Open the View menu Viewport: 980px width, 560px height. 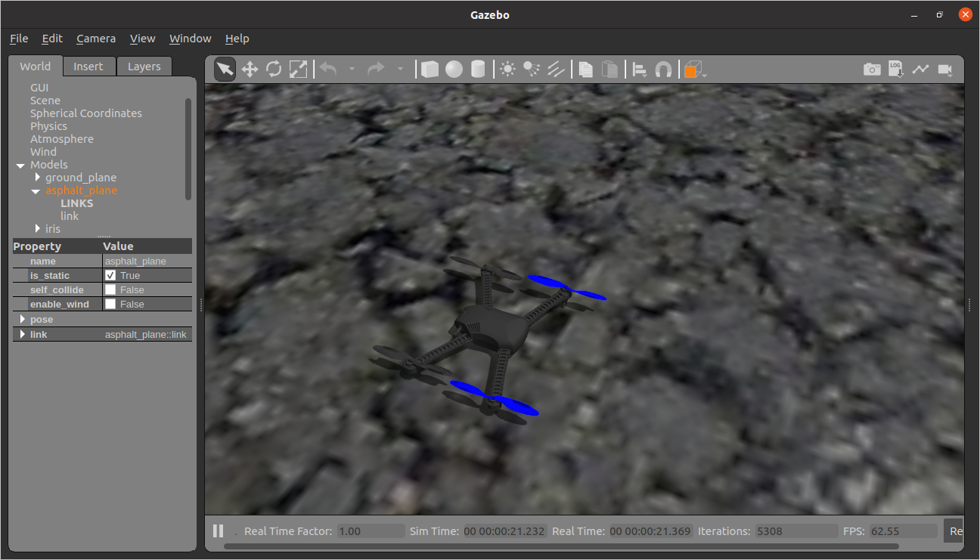click(142, 39)
